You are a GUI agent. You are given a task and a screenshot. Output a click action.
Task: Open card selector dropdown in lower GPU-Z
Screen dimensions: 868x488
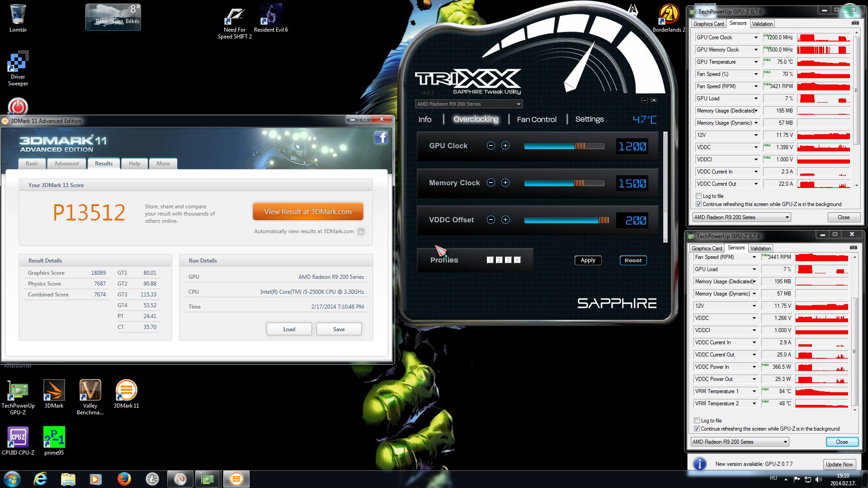740,442
